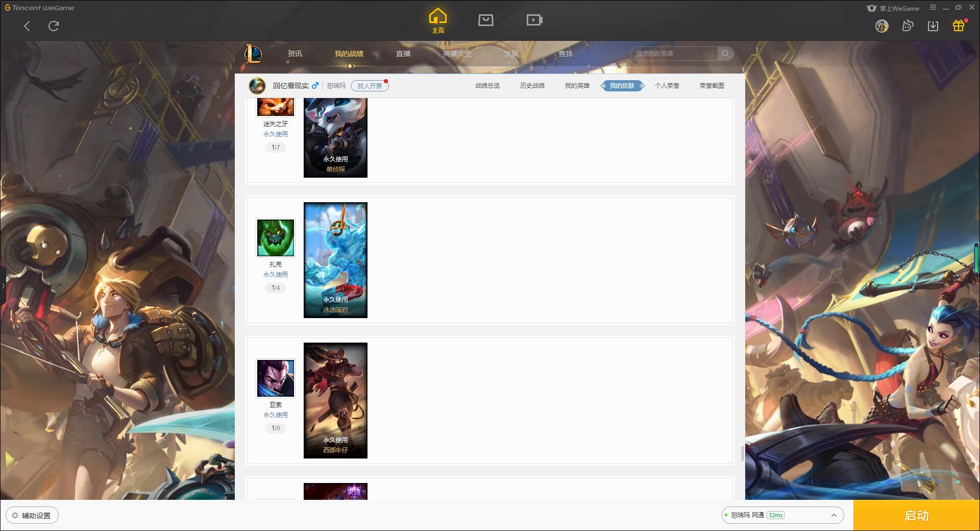Click the 1/4 skin count badge
The height and width of the screenshot is (531, 980).
(276, 288)
